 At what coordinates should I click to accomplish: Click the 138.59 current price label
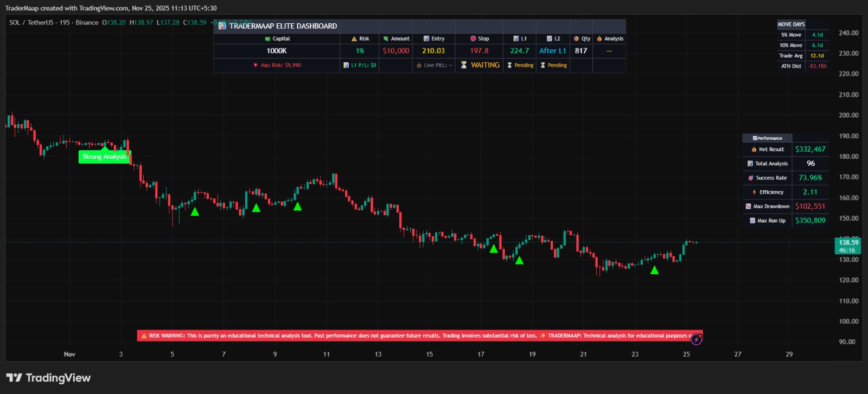[848, 243]
